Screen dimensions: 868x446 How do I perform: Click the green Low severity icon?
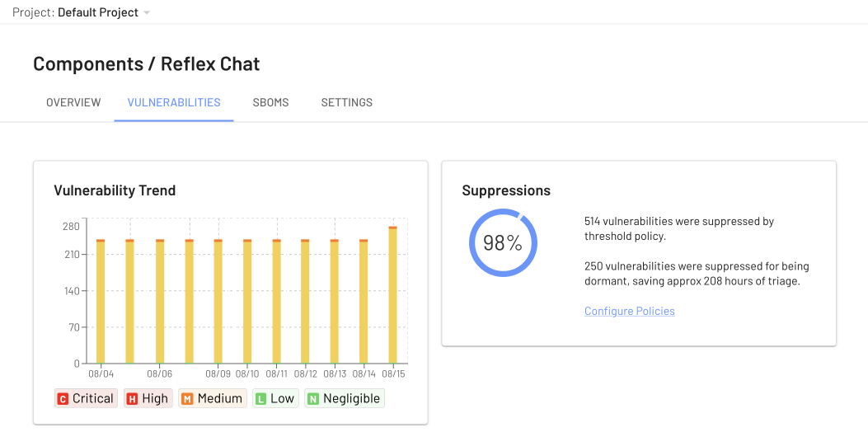[260, 399]
